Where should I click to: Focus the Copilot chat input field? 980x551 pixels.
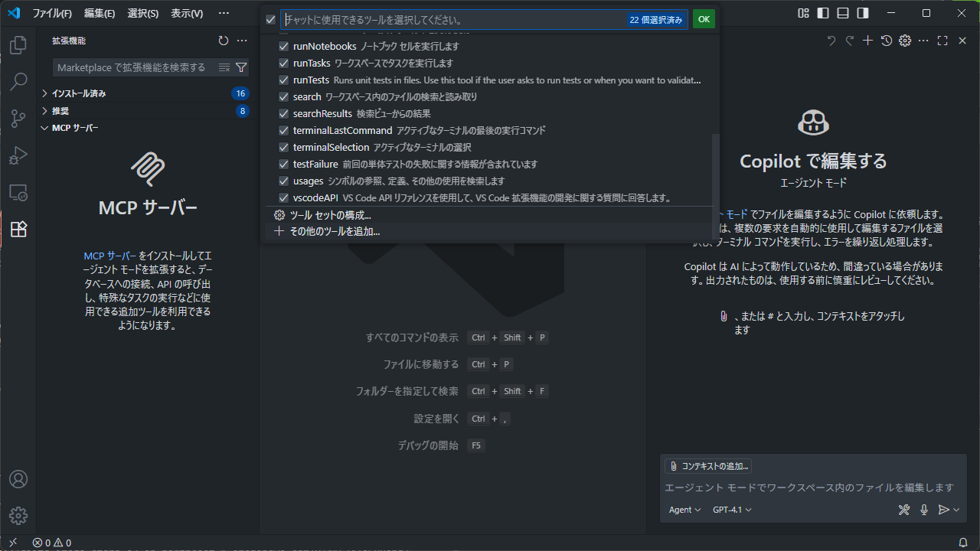click(812, 487)
